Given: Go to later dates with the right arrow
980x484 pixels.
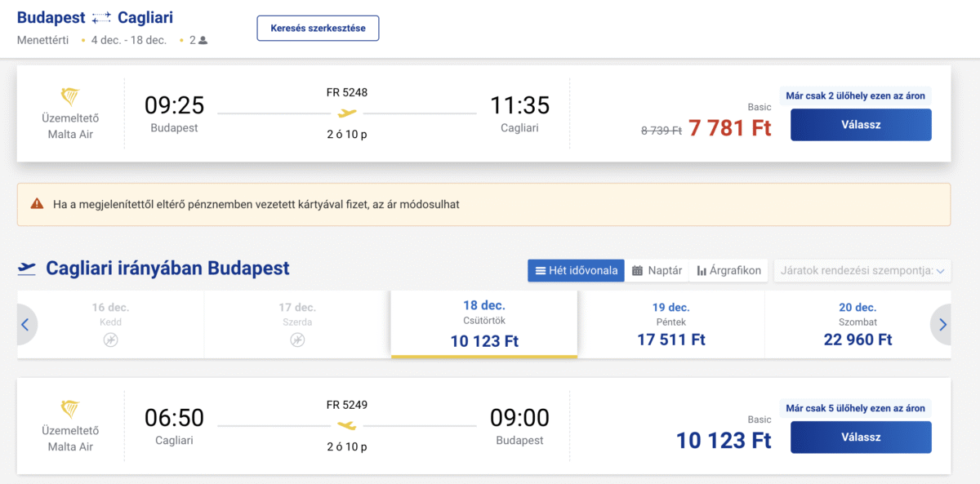Looking at the screenshot, I should click(x=942, y=325).
